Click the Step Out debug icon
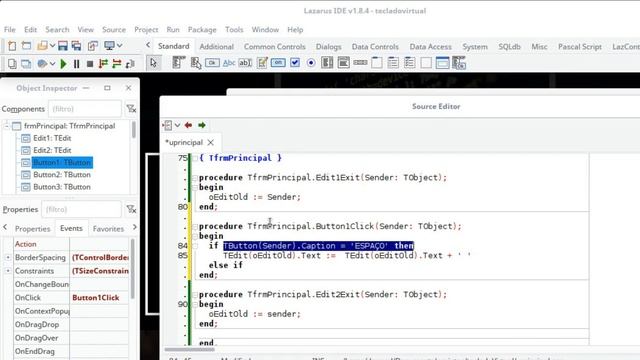The image size is (640, 360). 130,64
